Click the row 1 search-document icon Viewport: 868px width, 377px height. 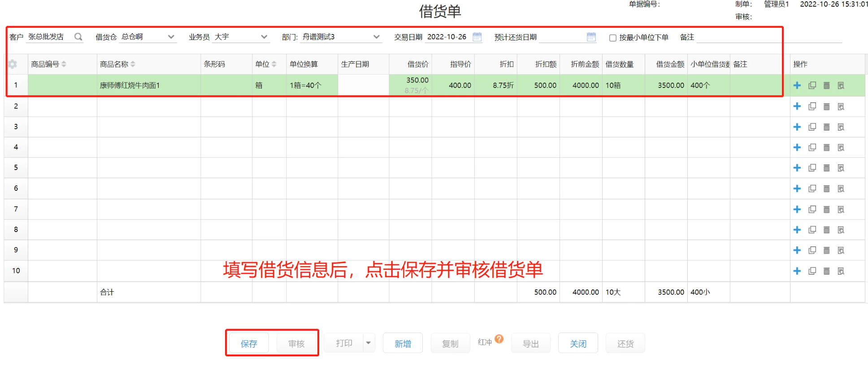point(841,85)
